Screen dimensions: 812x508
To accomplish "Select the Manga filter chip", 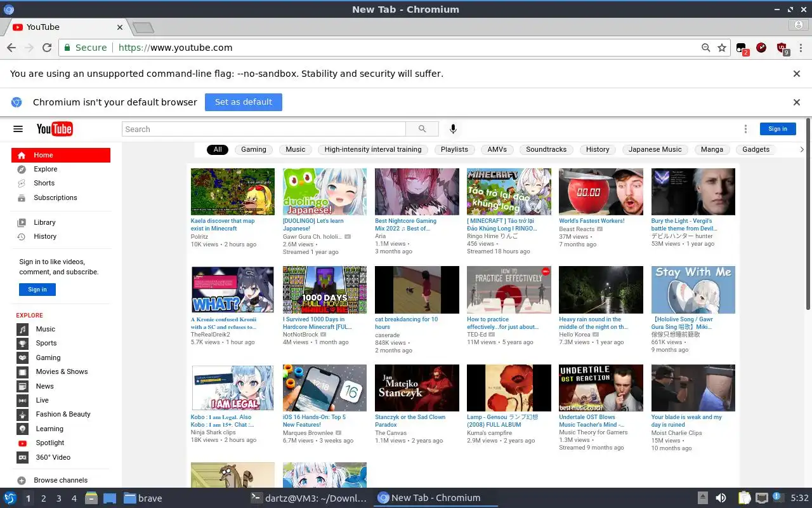I will pos(712,149).
